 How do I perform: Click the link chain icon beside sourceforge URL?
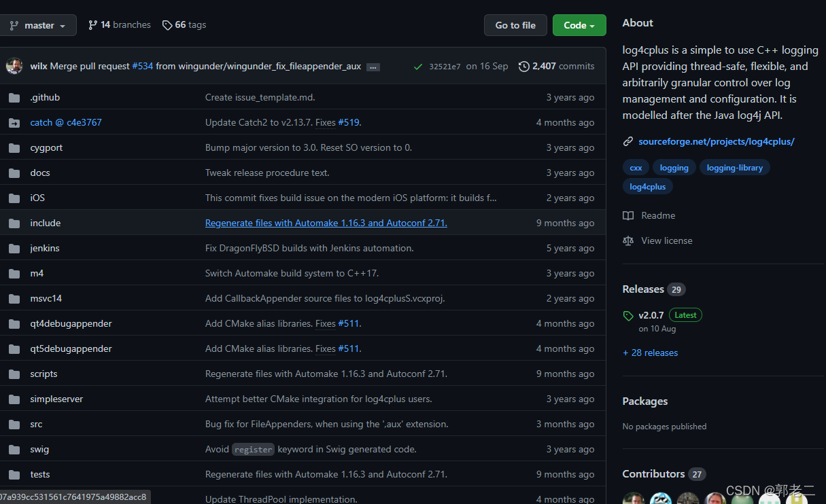point(628,142)
